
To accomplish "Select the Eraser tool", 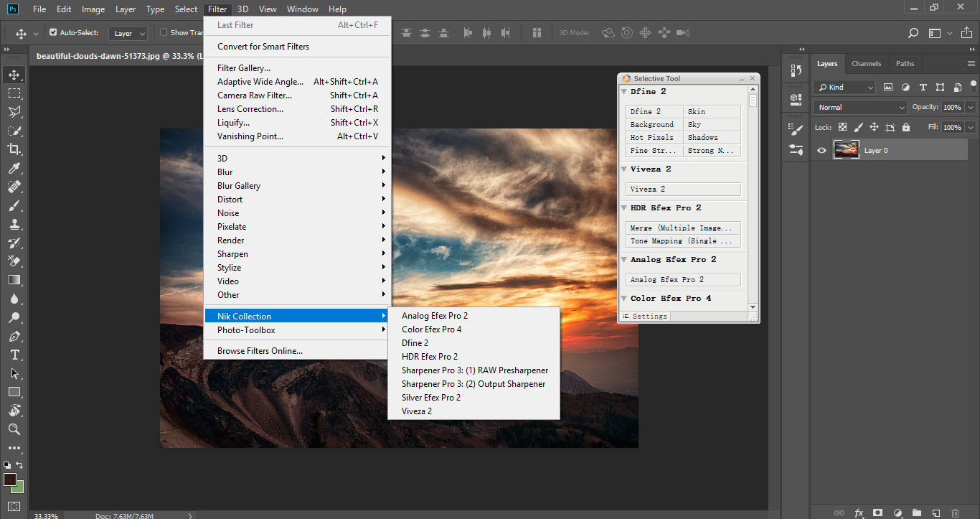I will click(x=14, y=261).
